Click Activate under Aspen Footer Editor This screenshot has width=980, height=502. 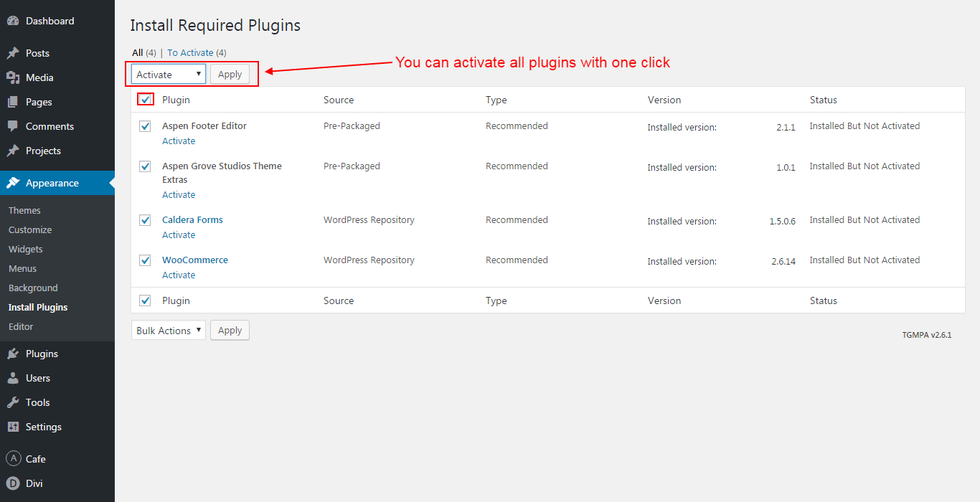click(179, 141)
